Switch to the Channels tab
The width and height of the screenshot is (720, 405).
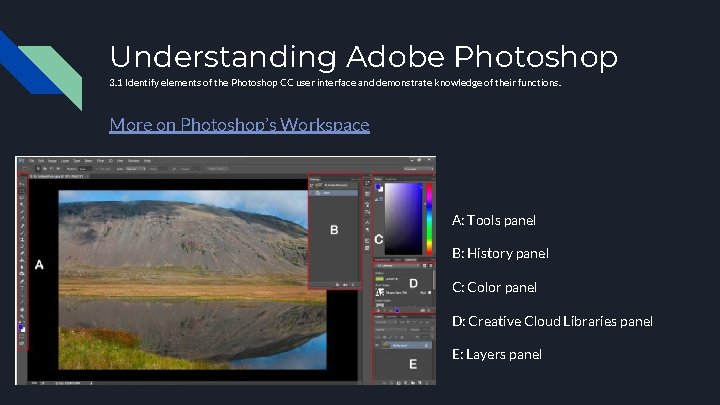392,317
